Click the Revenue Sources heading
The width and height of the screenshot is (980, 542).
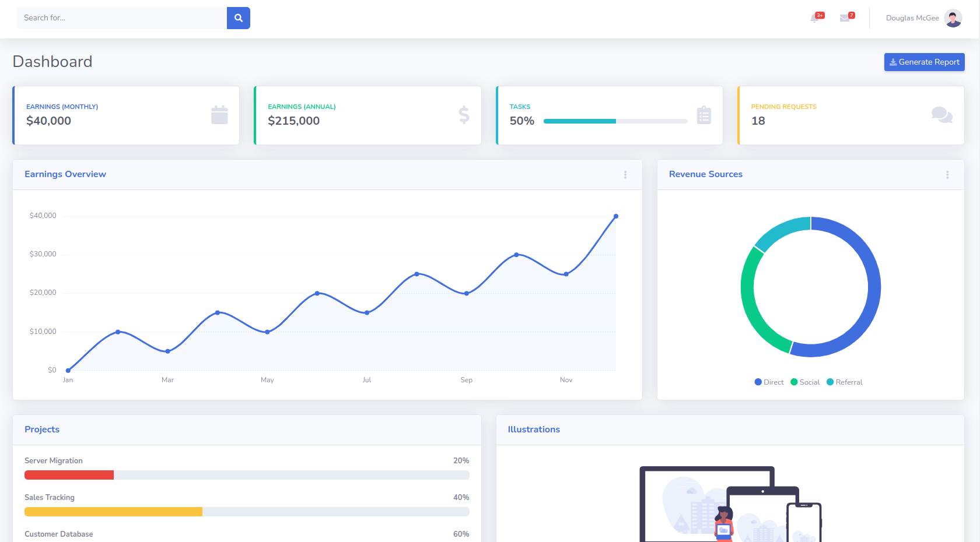pos(706,174)
